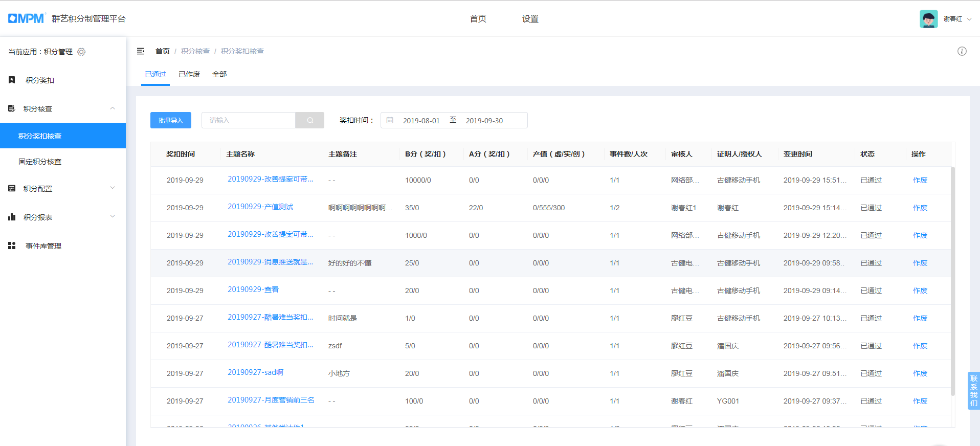Viewport: 980px width, 446px height.
Task: Click 作废 for the 20190927-sad啊 row
Action: (x=920, y=373)
